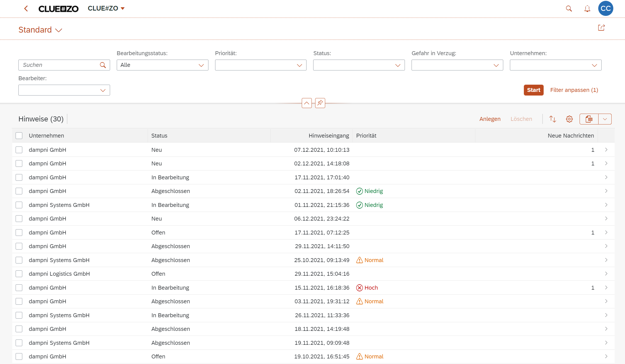The image size is (625, 364).
Task: Export the table using the spreadsheet export icon
Action: click(589, 119)
